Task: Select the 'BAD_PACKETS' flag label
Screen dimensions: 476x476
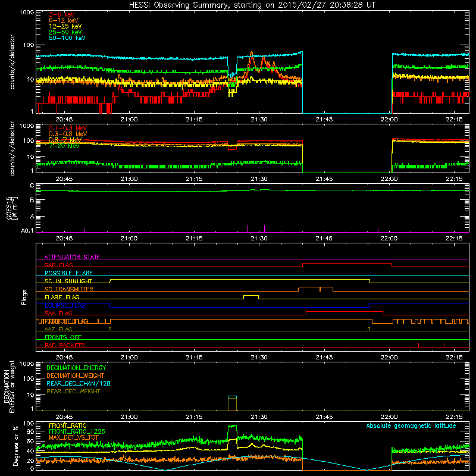Action: pos(65,345)
